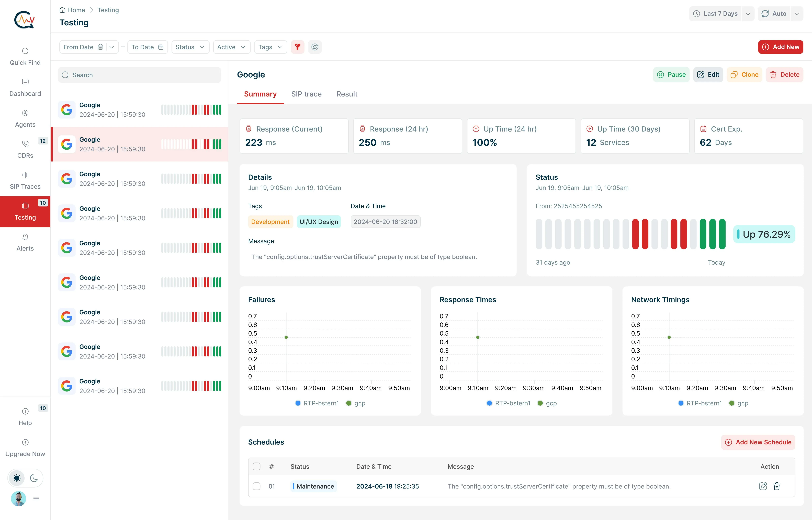Go to Dashboard in sidebar
Image resolution: width=812 pixels, height=520 pixels.
[25, 88]
